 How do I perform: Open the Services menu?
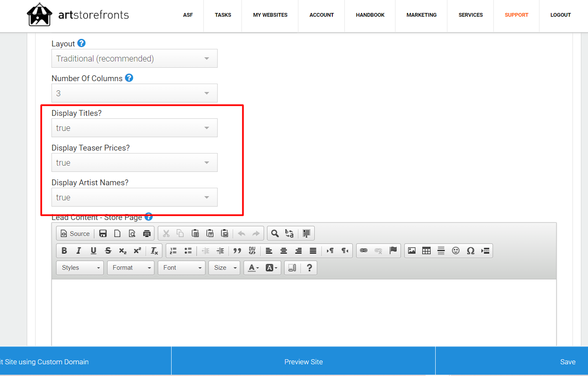tap(471, 15)
